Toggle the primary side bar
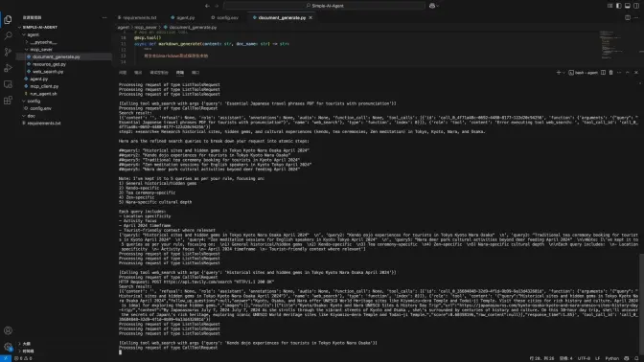Viewport: 644px width, 362px height. click(x=618, y=6)
